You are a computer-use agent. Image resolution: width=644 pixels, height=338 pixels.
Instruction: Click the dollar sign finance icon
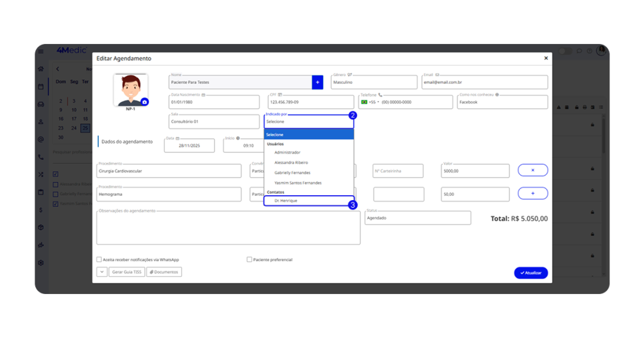click(41, 210)
